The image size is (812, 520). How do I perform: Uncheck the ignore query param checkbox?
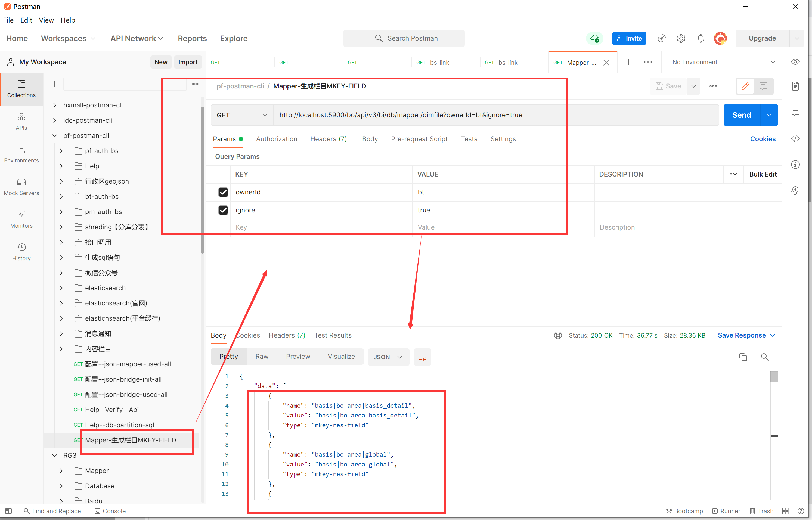[x=223, y=210]
